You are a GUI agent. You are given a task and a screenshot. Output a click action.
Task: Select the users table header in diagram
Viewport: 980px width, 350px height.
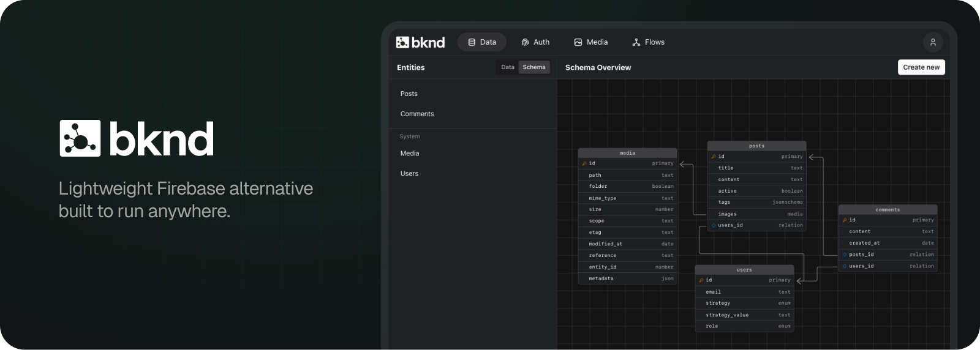point(744,270)
